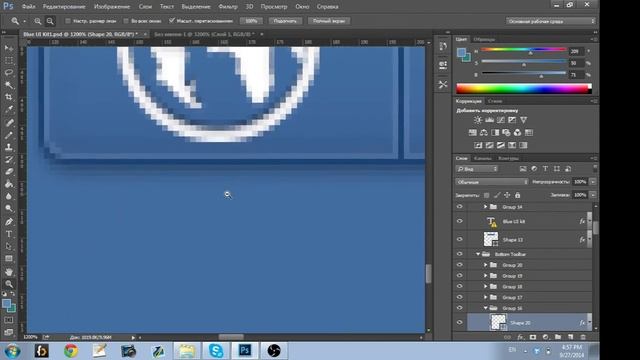Click the 'Полный экран' button
This screenshot has width=640, height=360.
click(x=329, y=21)
